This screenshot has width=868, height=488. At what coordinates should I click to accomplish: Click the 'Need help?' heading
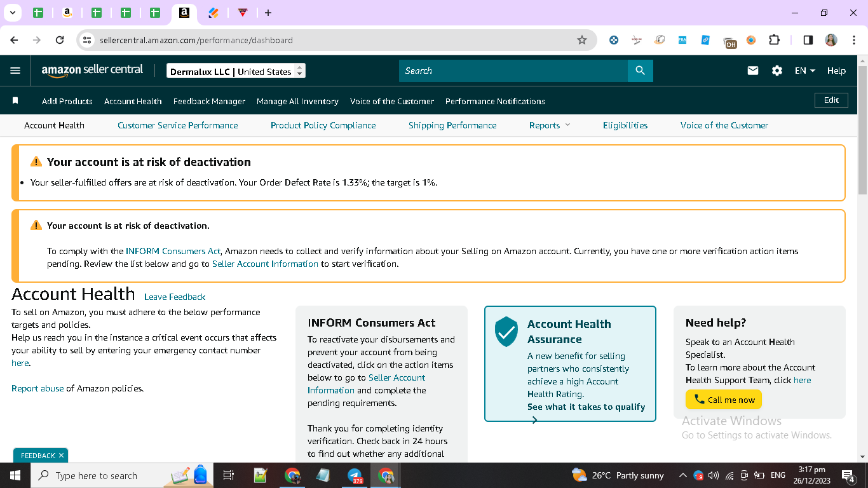click(x=715, y=323)
